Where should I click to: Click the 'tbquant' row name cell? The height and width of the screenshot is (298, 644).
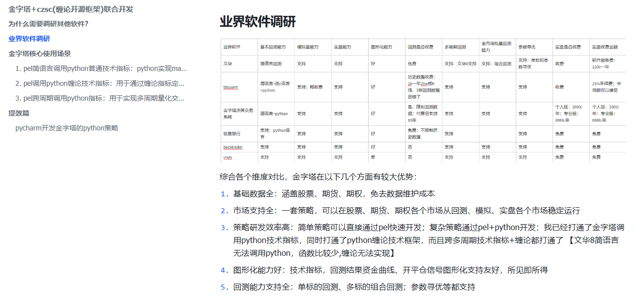click(239, 87)
